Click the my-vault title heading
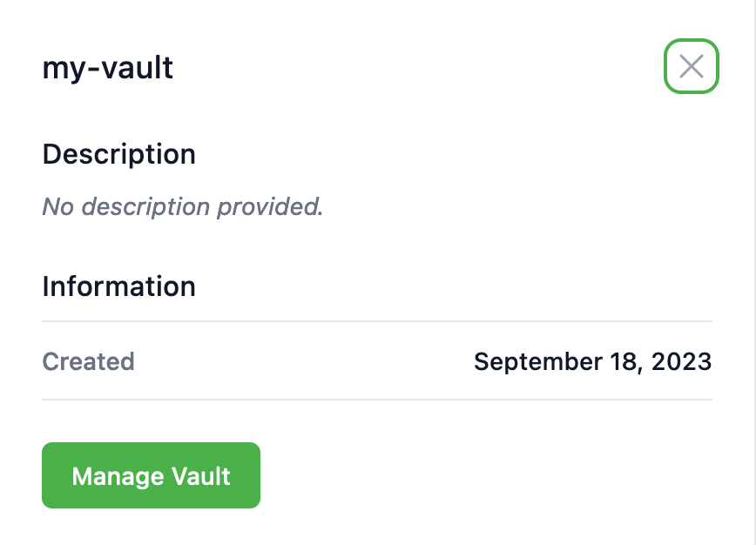 pyautogui.click(x=108, y=68)
